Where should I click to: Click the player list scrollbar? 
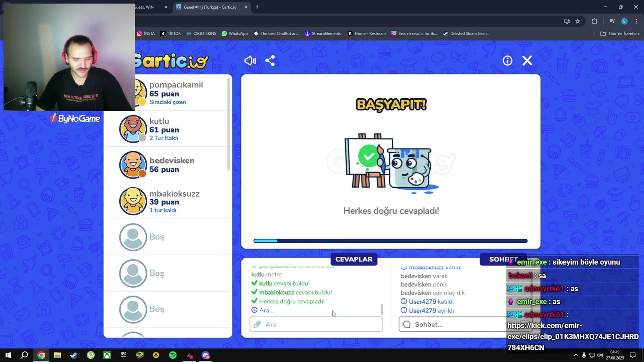229,125
